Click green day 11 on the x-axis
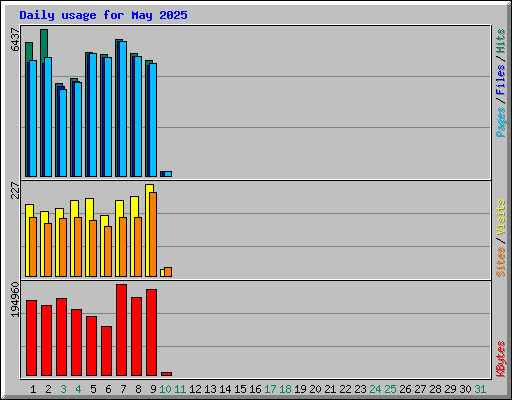Viewport: 512px width, 400px height. pos(180,389)
